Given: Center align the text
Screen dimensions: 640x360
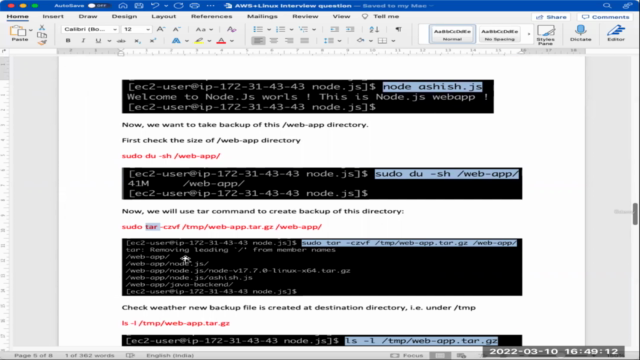Looking at the screenshot, I should 273,41.
